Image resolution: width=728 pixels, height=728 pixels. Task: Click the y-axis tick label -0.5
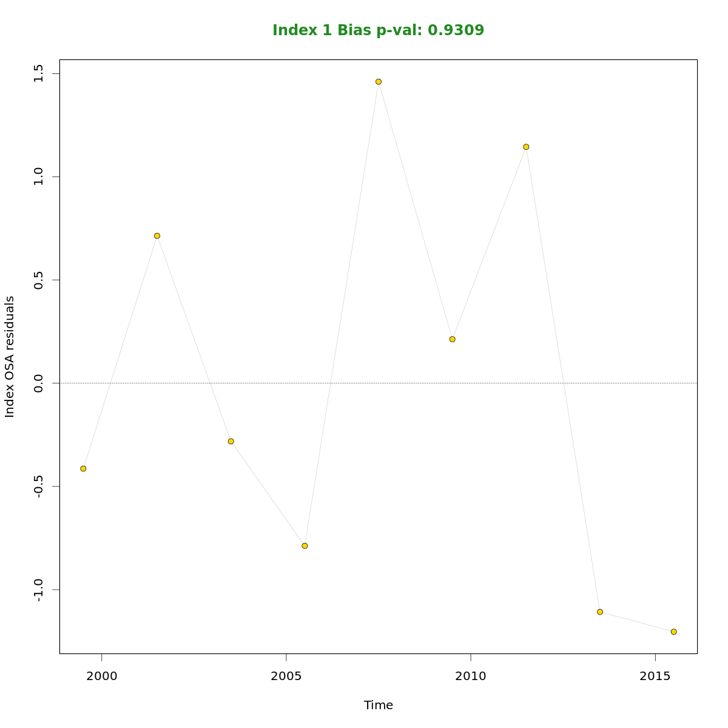tap(39, 487)
